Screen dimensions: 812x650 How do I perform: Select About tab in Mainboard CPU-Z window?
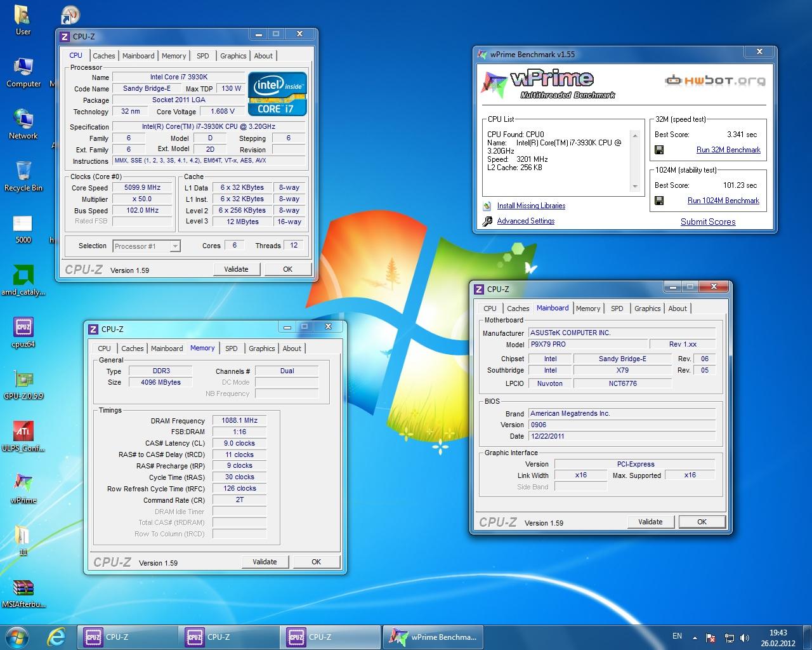click(678, 308)
